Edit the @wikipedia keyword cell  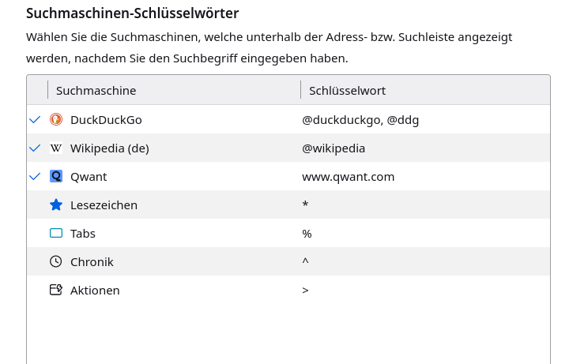click(334, 148)
